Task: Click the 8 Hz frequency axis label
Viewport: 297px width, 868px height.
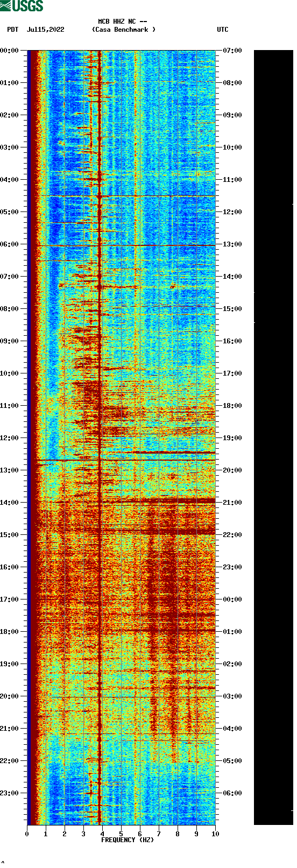Action: (178, 834)
